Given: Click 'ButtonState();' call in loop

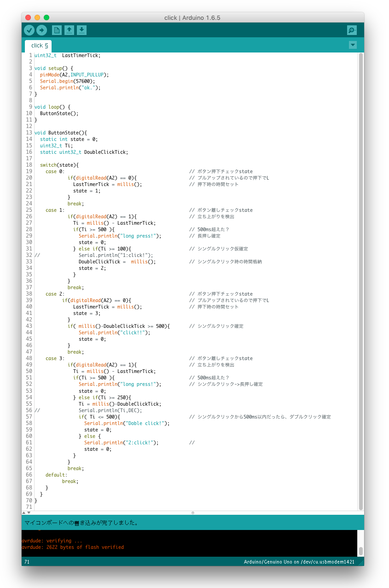Looking at the screenshot, I should pyautogui.click(x=59, y=113).
